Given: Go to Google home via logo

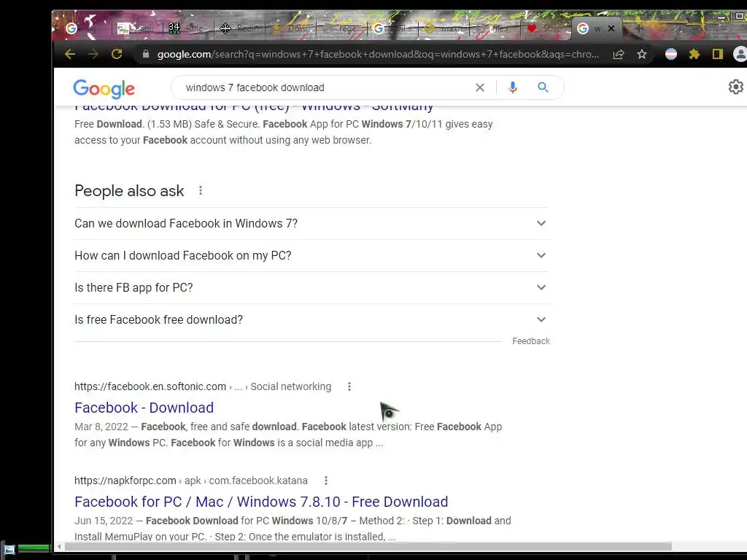Looking at the screenshot, I should pos(104,88).
